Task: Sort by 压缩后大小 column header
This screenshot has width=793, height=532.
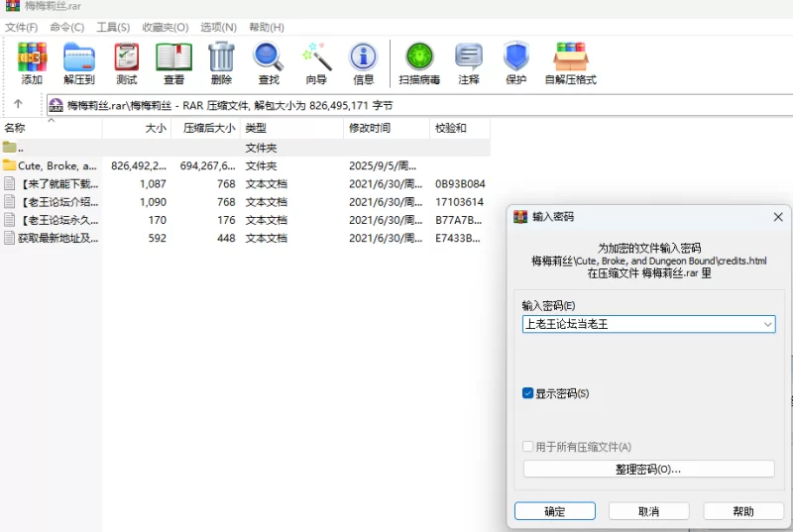Action: [206, 129]
